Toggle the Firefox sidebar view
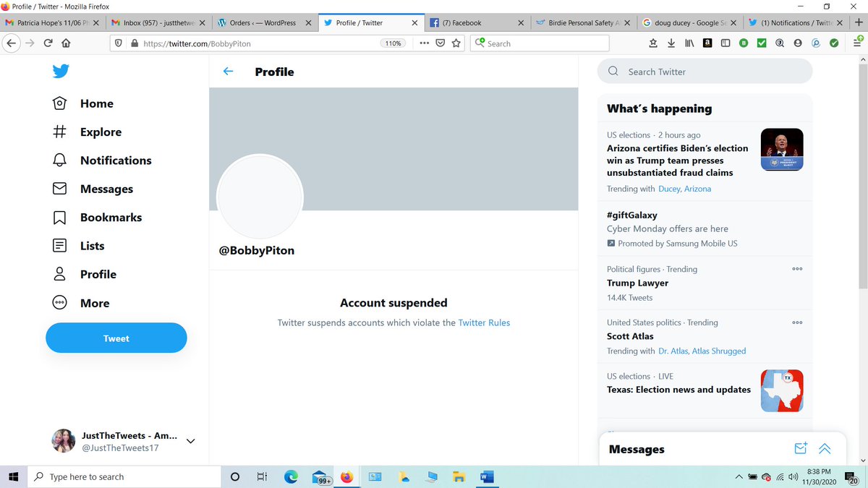The width and height of the screenshot is (868, 488). [725, 43]
